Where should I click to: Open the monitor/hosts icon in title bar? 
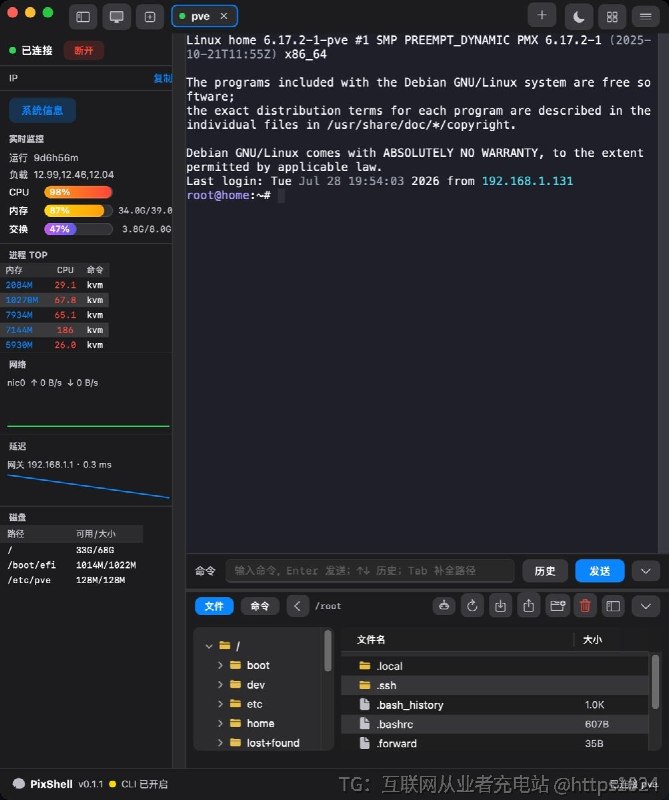click(x=116, y=17)
